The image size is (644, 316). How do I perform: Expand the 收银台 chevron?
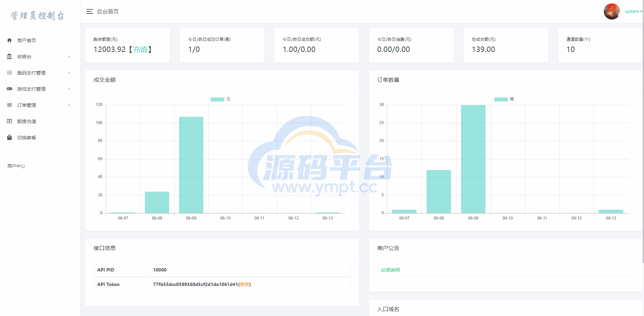(69, 56)
